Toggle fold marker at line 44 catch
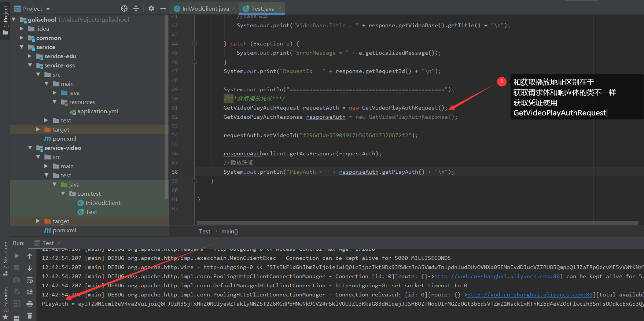 [x=195, y=44]
